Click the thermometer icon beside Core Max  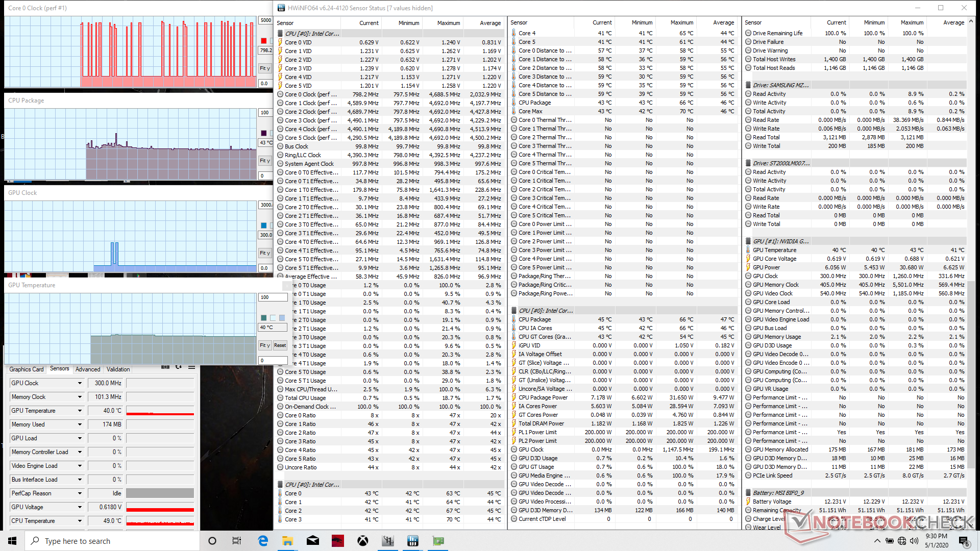tap(514, 111)
